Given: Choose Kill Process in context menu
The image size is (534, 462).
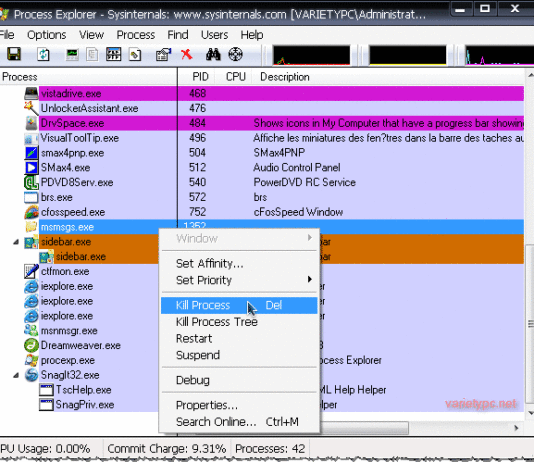Looking at the screenshot, I should pyautogui.click(x=239, y=305).
